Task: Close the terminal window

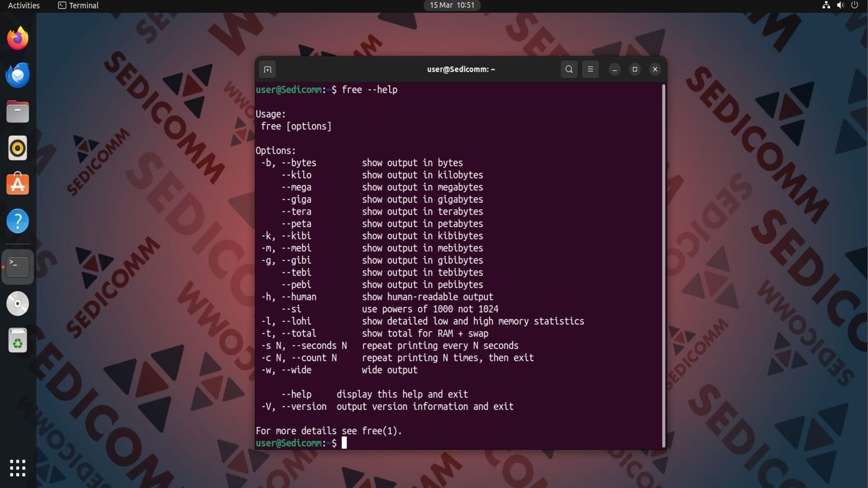Action: (655, 69)
